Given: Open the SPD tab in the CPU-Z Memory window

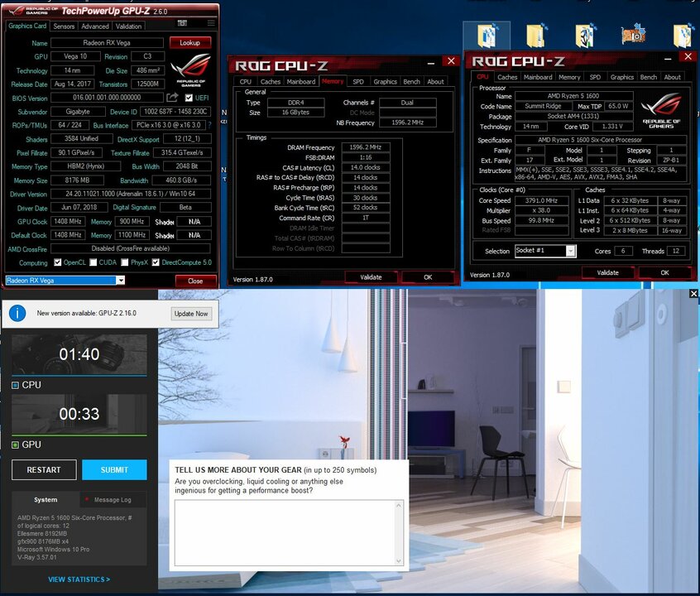Looking at the screenshot, I should (x=358, y=82).
